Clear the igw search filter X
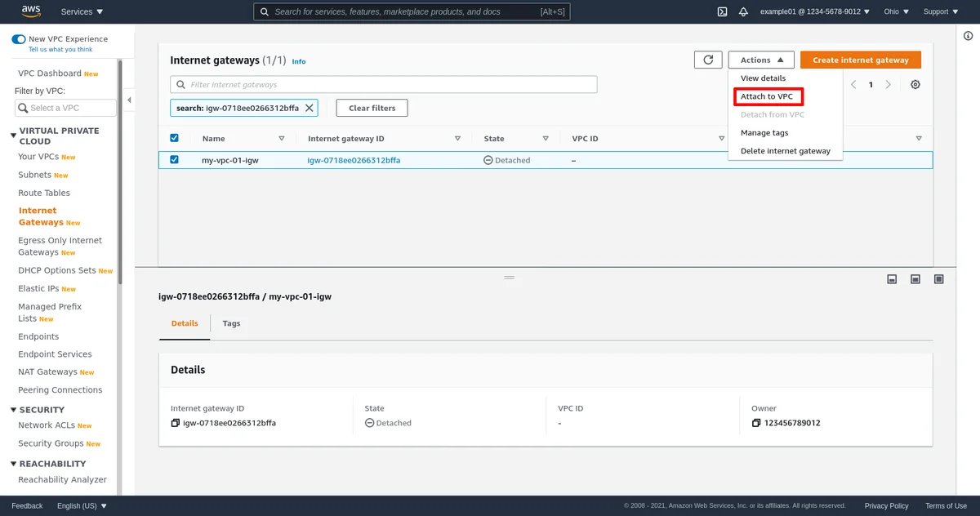The image size is (980, 516). click(310, 108)
